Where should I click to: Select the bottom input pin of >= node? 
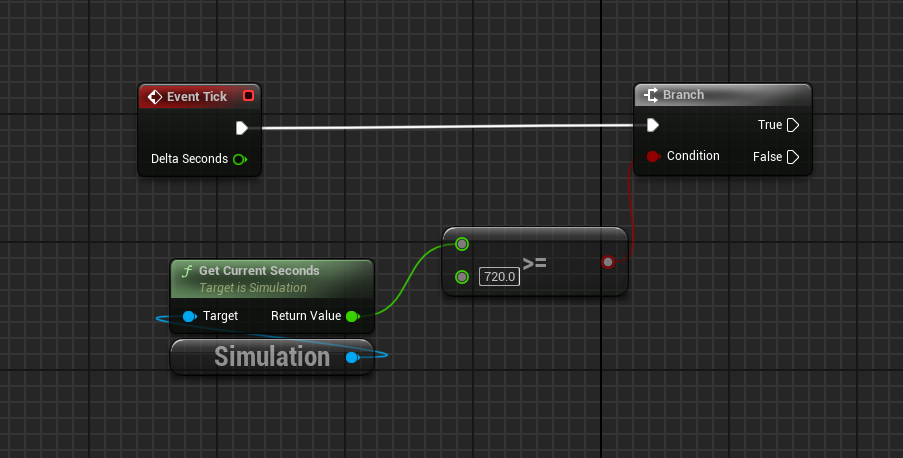click(x=461, y=276)
